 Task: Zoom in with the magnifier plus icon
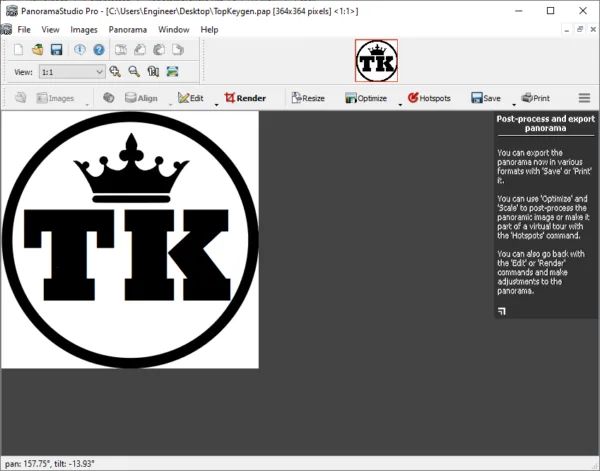(115, 72)
